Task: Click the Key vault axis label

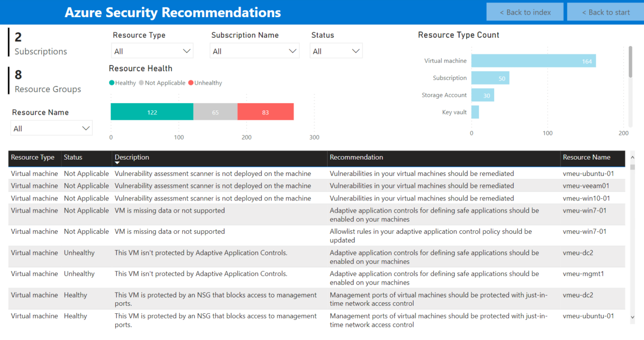Action: pyautogui.click(x=454, y=112)
